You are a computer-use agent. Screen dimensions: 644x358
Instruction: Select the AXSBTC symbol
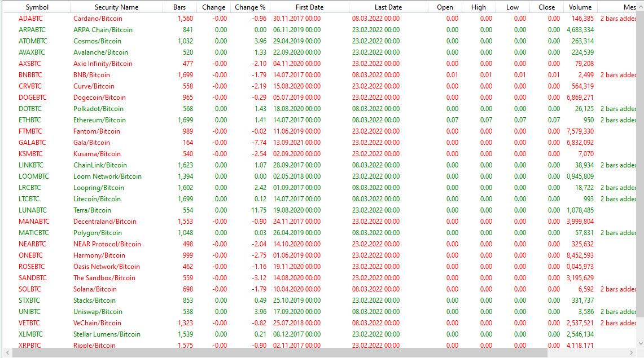(x=29, y=64)
